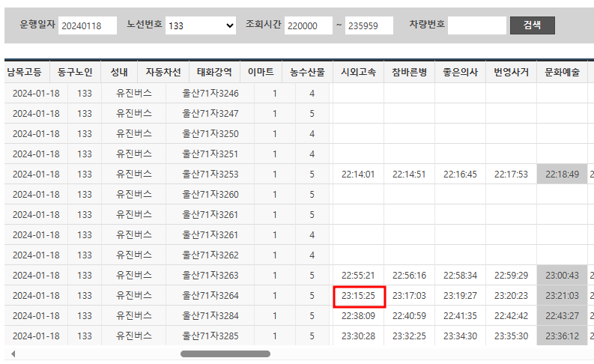Click the 농수산물 column header
This screenshot has width=594, height=364.
307,73
